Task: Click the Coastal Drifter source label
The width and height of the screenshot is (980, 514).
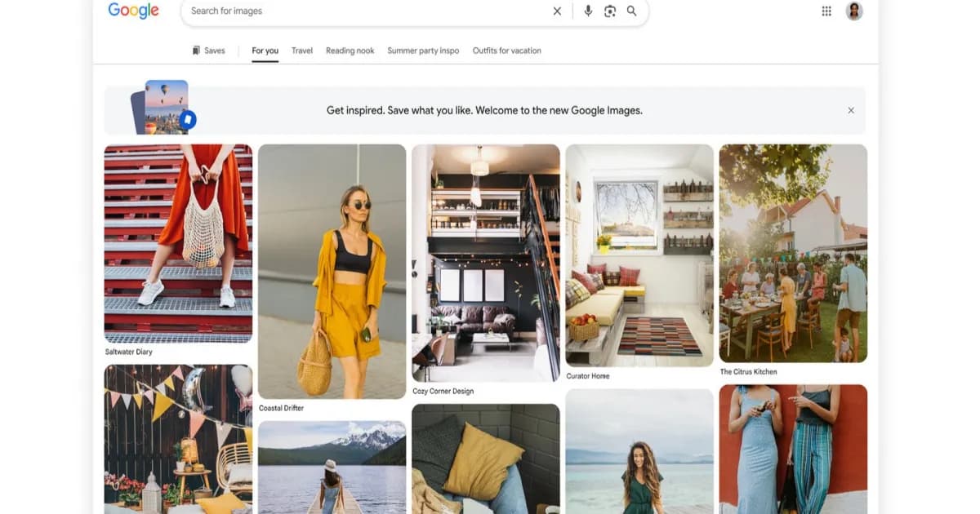Action: [281, 408]
